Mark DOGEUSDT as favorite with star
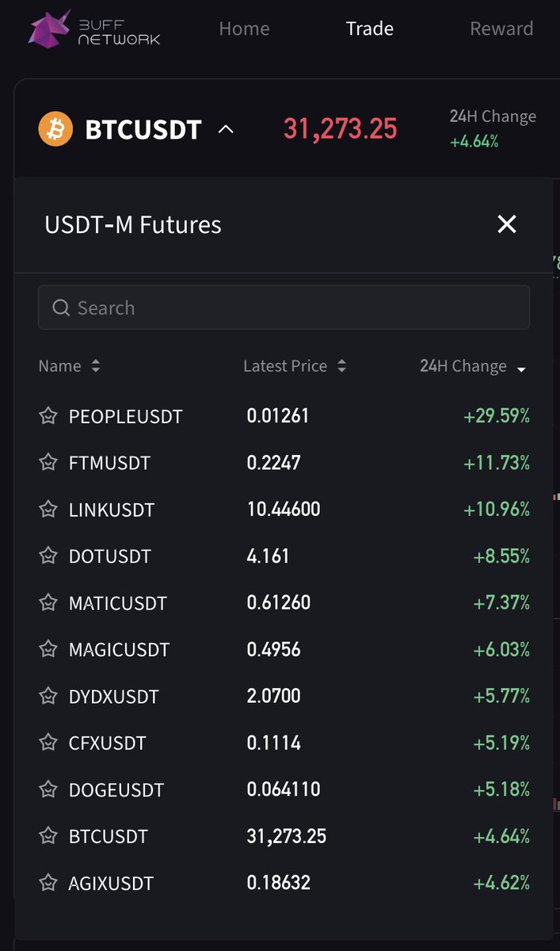The width and height of the screenshot is (560, 951). tap(48, 789)
